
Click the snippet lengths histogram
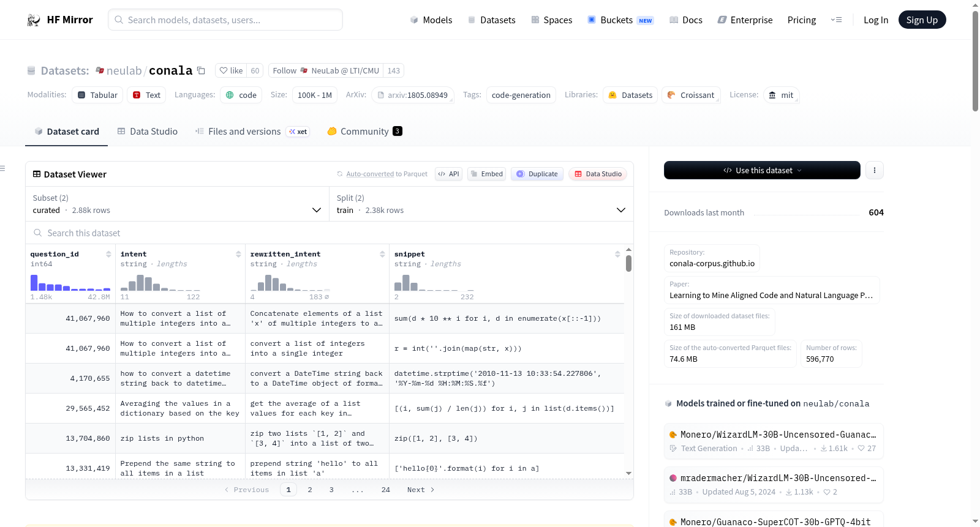click(x=434, y=282)
